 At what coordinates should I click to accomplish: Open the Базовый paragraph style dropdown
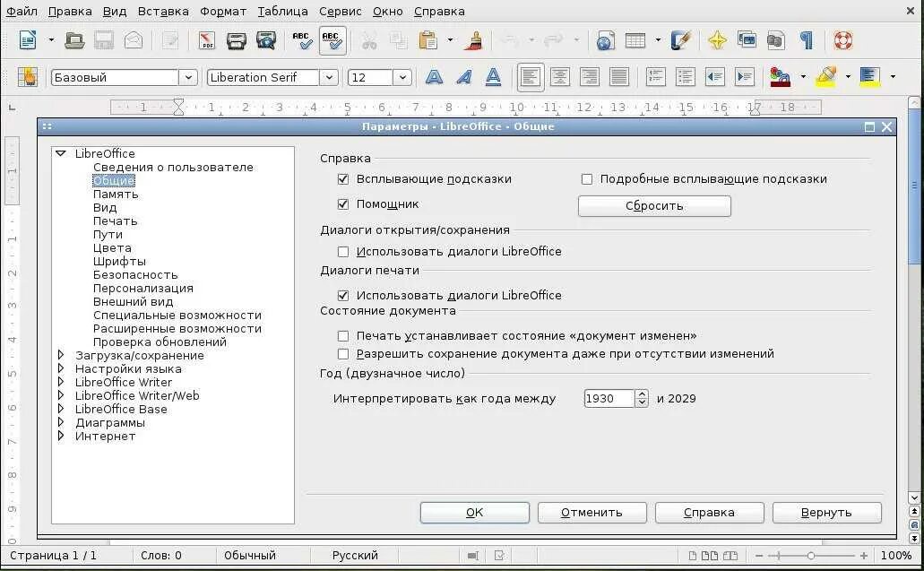click(188, 77)
